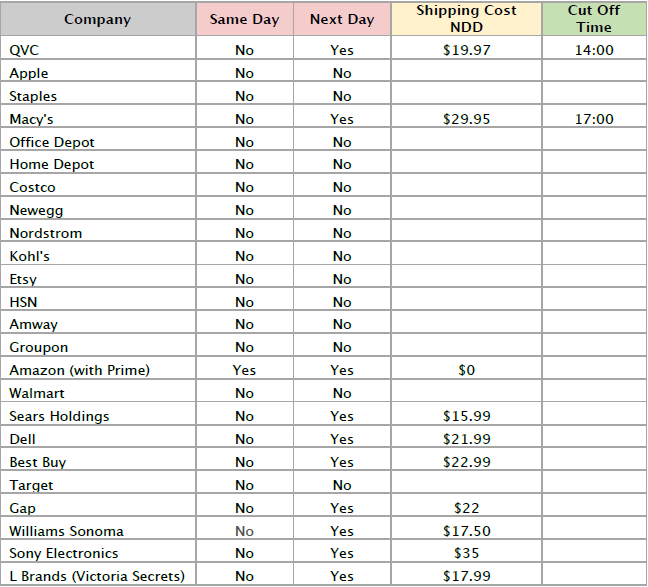
Task: Select Gap's $22 shipping cost cell
Action: pyautogui.click(x=466, y=508)
